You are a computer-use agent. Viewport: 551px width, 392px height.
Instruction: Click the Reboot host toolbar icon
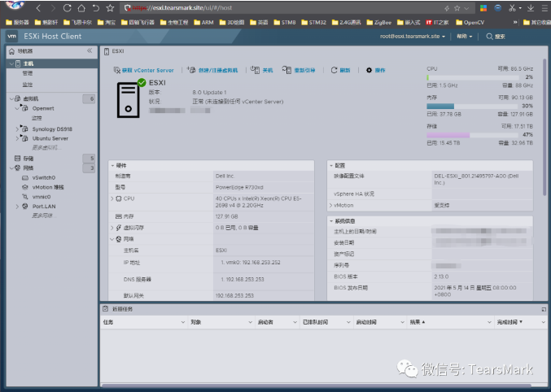(x=286, y=70)
